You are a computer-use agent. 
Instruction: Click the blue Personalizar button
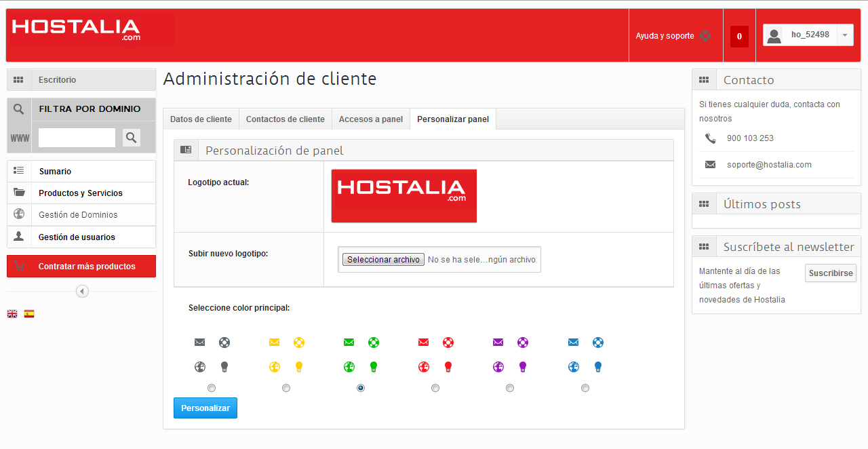coord(205,408)
